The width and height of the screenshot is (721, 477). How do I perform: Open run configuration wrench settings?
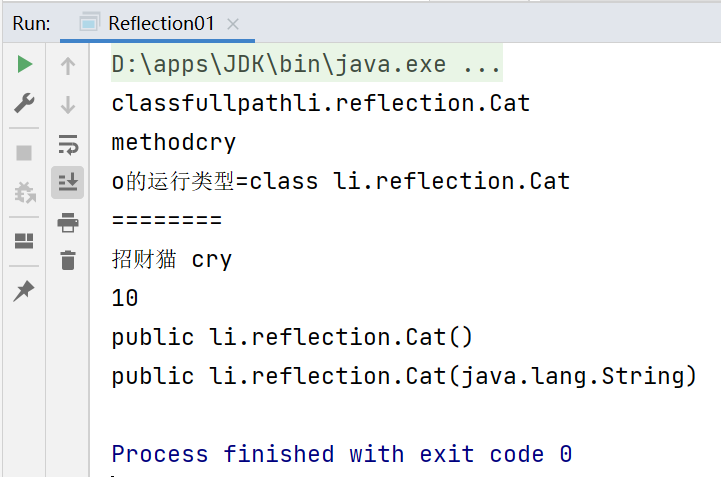[24, 103]
